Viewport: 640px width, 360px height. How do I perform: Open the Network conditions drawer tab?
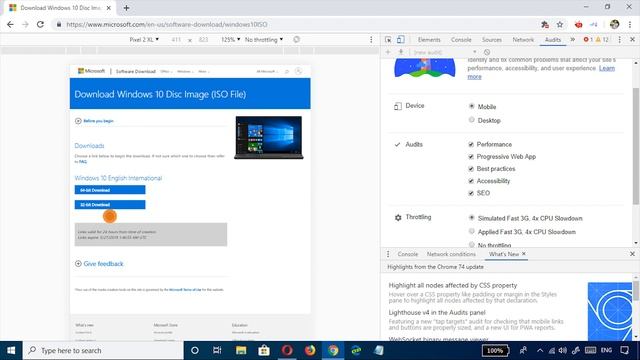coord(451,254)
